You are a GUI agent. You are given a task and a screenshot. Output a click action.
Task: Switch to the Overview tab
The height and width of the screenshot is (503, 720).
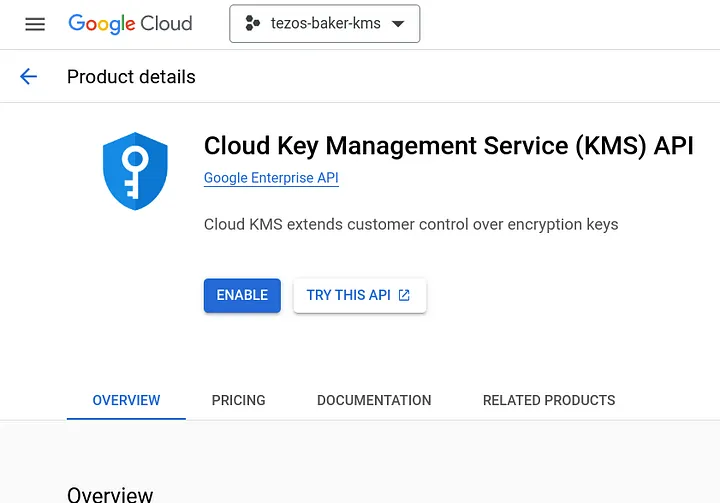coord(126,400)
